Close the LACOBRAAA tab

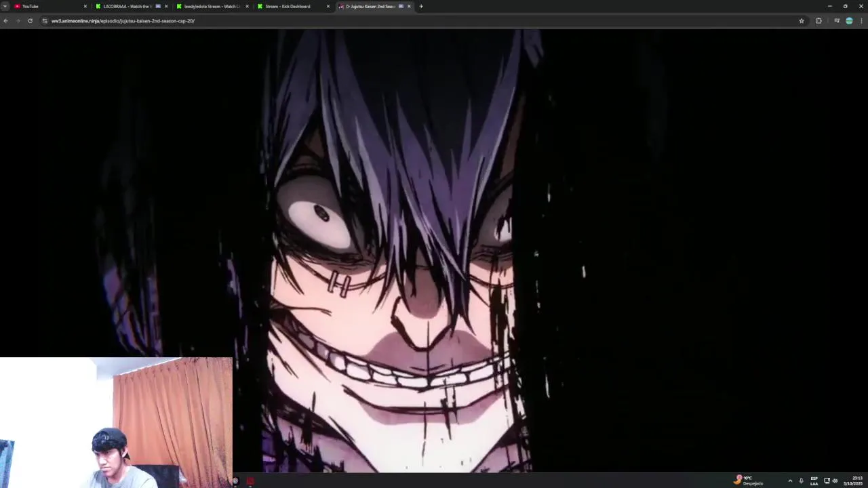coord(166,6)
